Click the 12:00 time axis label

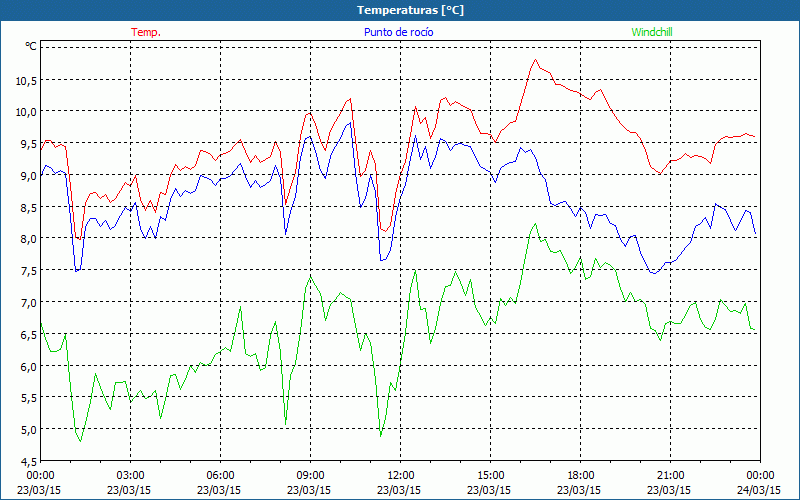401,476
